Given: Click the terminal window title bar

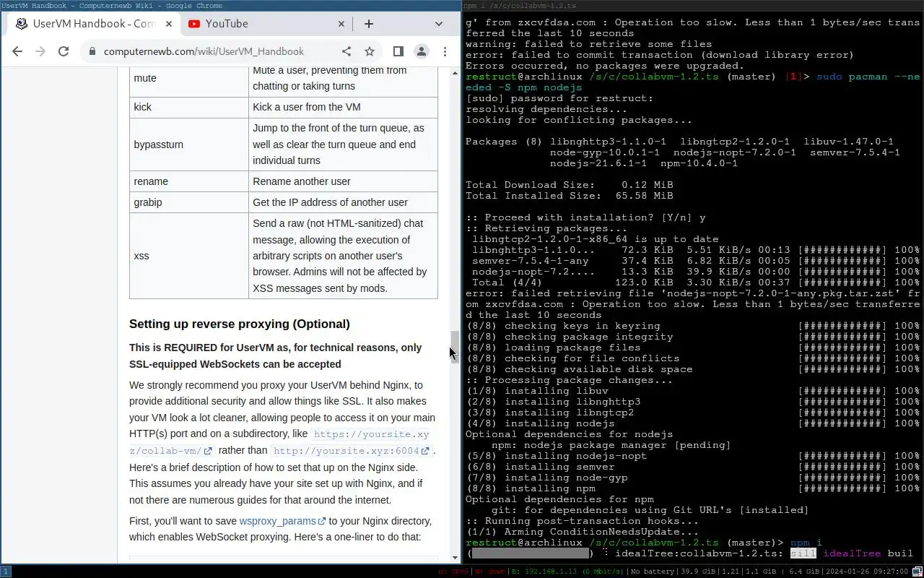Looking at the screenshot, I should pos(693,5).
